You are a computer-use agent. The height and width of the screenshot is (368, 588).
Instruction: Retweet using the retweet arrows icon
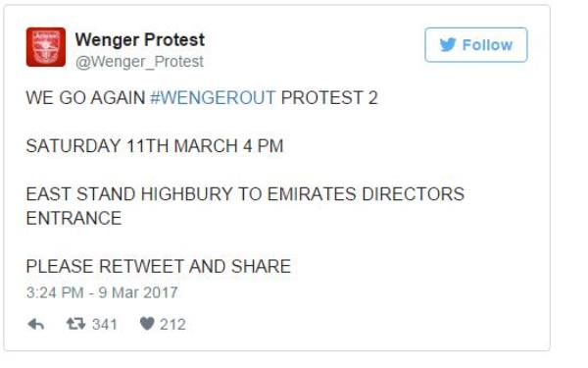tap(76, 324)
